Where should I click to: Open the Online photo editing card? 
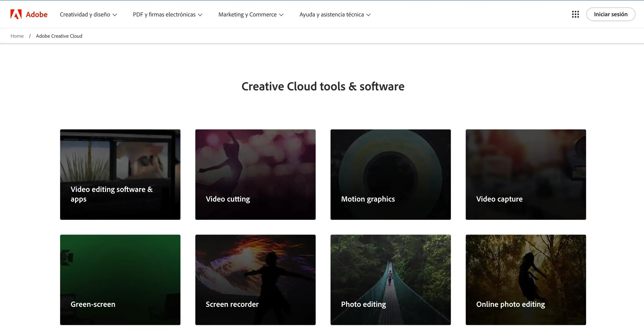pyautogui.click(x=526, y=280)
